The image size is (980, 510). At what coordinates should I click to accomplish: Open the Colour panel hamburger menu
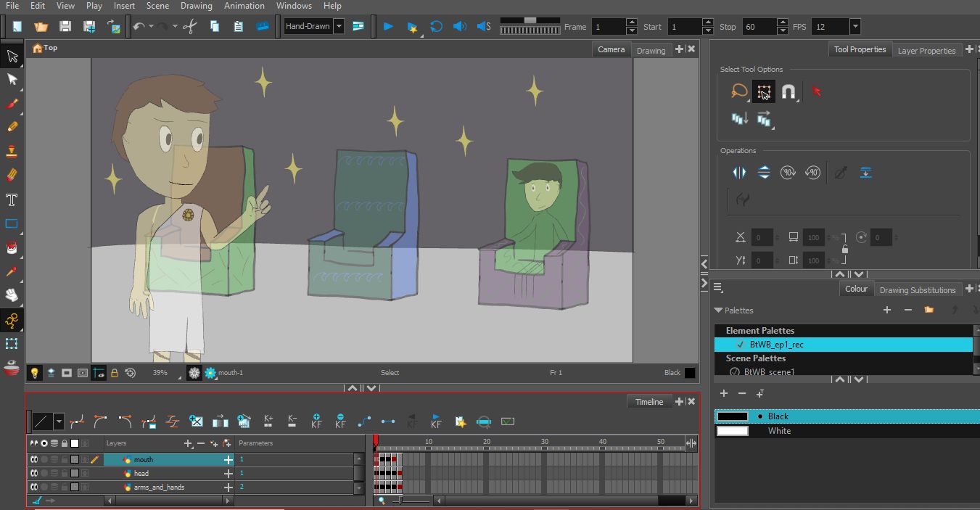point(717,287)
